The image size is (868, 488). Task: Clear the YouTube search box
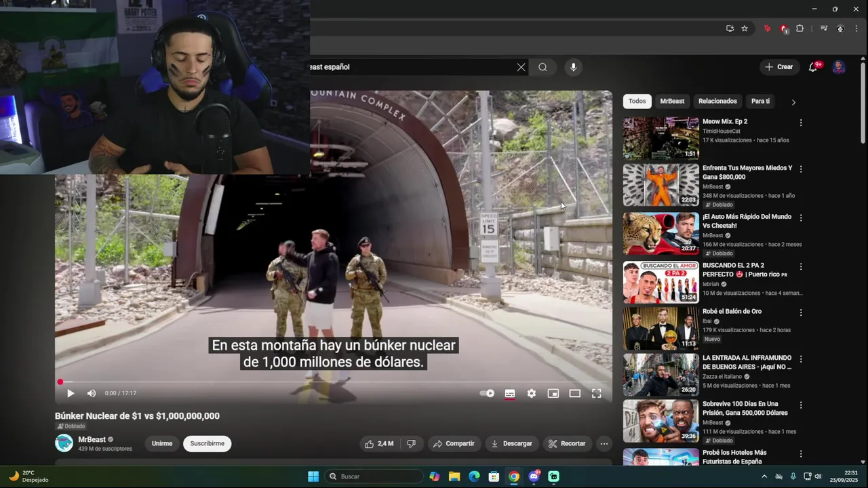[521, 67]
